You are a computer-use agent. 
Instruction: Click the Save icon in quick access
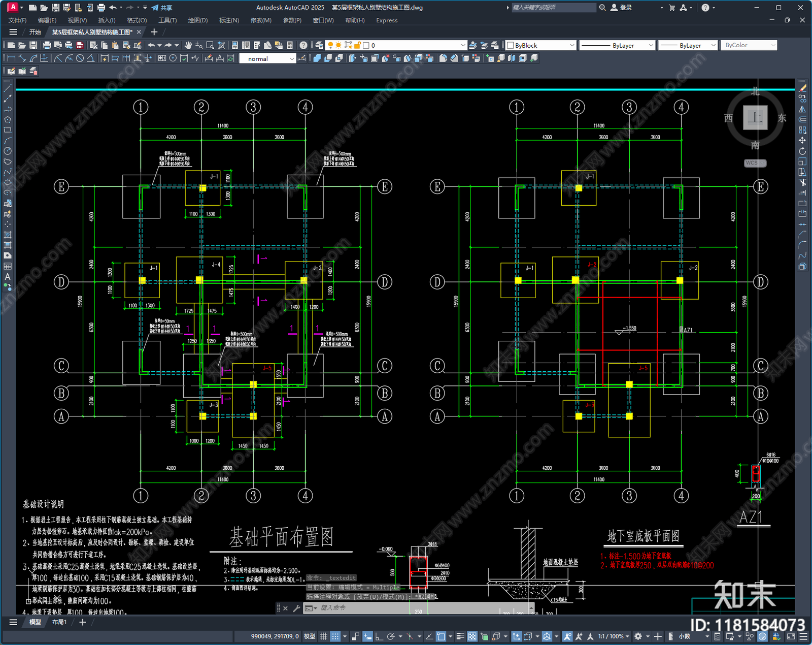[x=55, y=8]
